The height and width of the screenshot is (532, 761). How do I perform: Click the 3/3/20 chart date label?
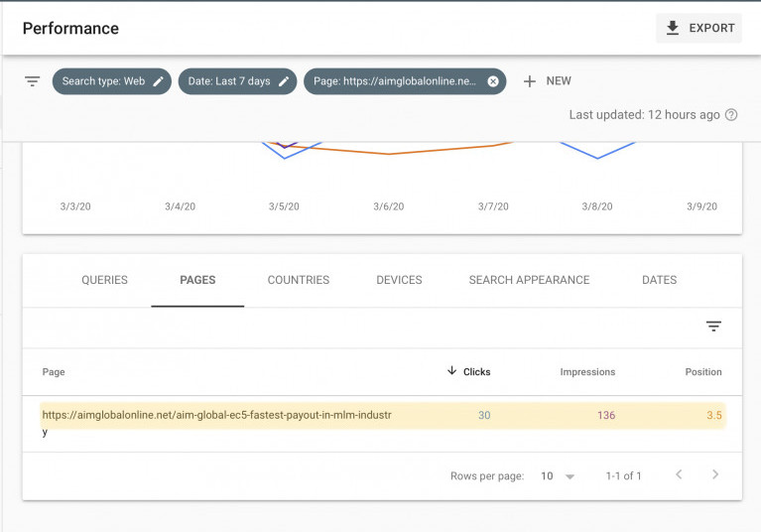pos(75,206)
